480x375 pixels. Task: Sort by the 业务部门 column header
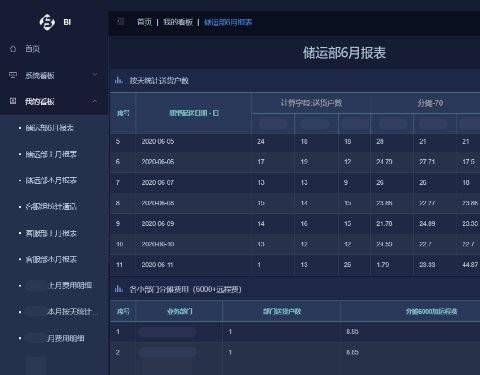click(x=180, y=311)
